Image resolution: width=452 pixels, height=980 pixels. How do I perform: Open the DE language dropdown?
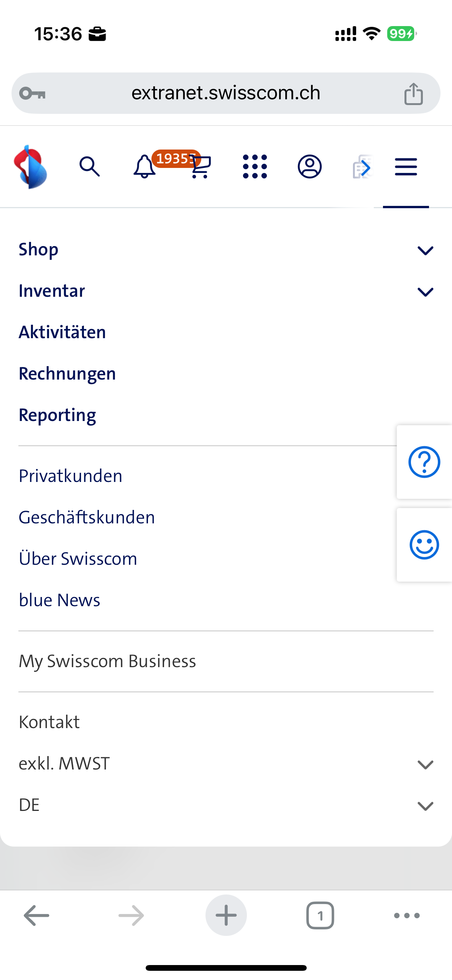click(425, 806)
